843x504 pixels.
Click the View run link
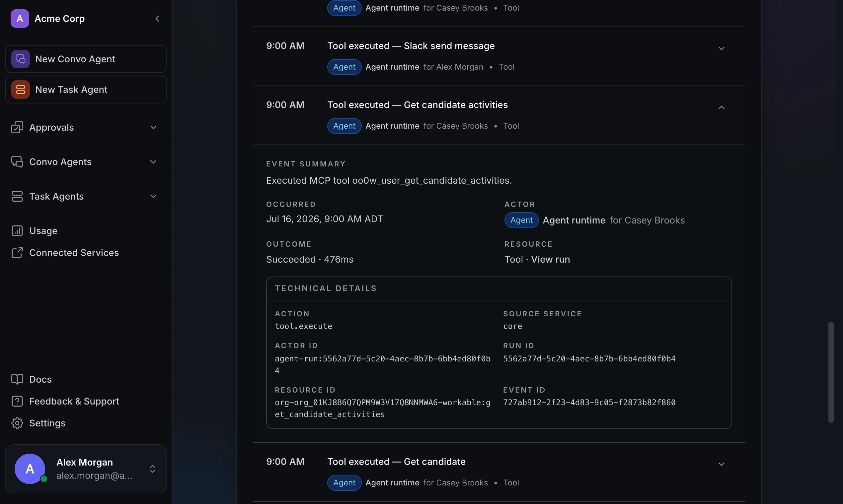550,260
